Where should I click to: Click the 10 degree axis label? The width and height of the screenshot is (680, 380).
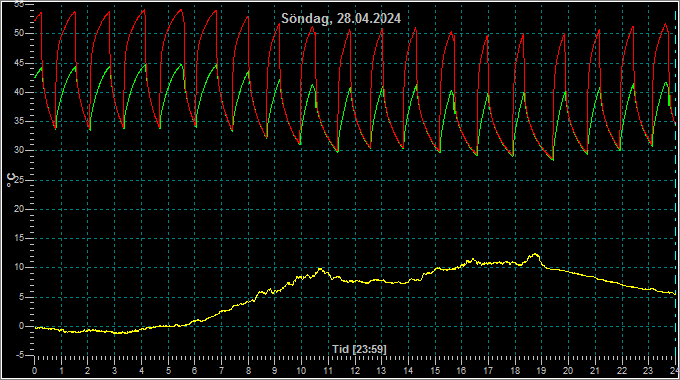click(19, 268)
